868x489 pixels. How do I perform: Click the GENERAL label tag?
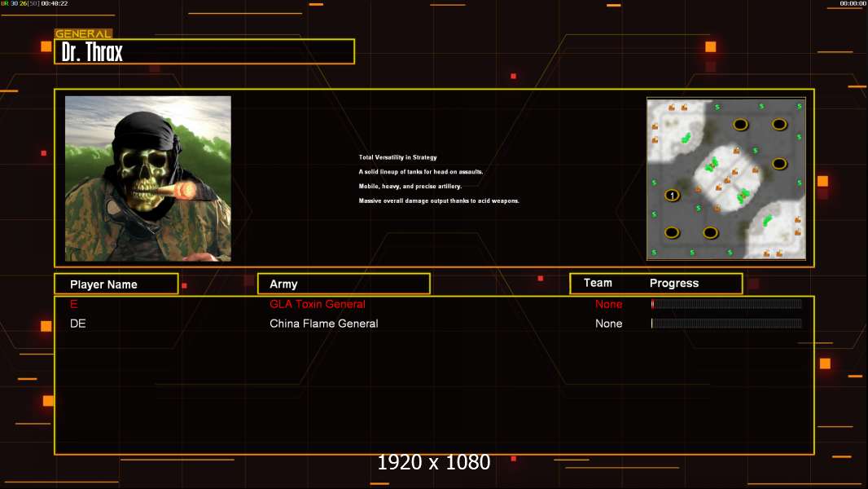(x=83, y=33)
